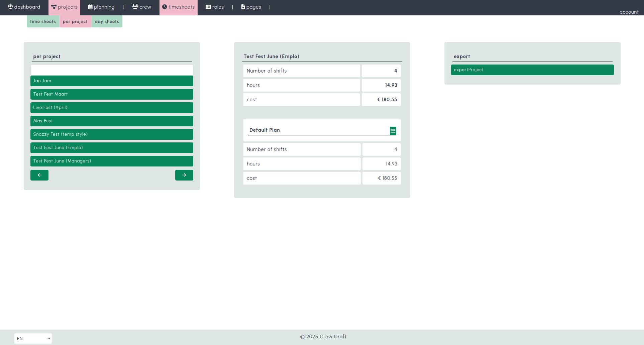This screenshot has width=644, height=345.
Task: Select the Snazzy Fest (temp style) project
Action: click(112, 134)
